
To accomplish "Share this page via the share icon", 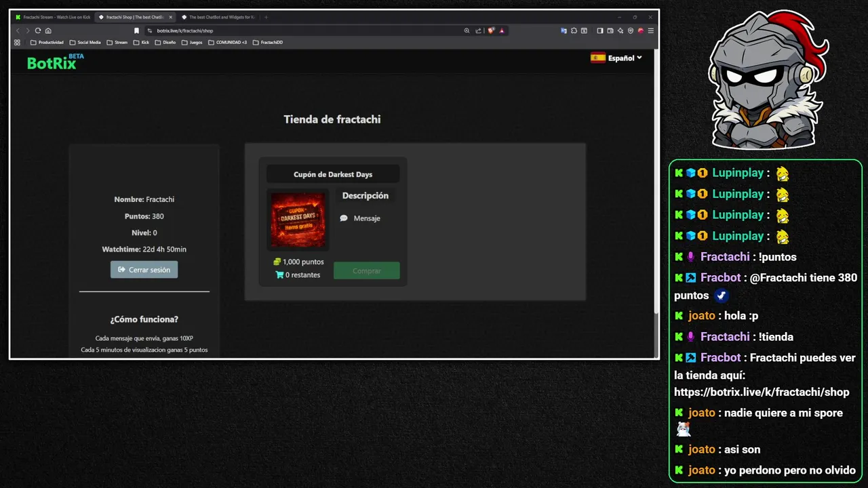I will coord(478,30).
